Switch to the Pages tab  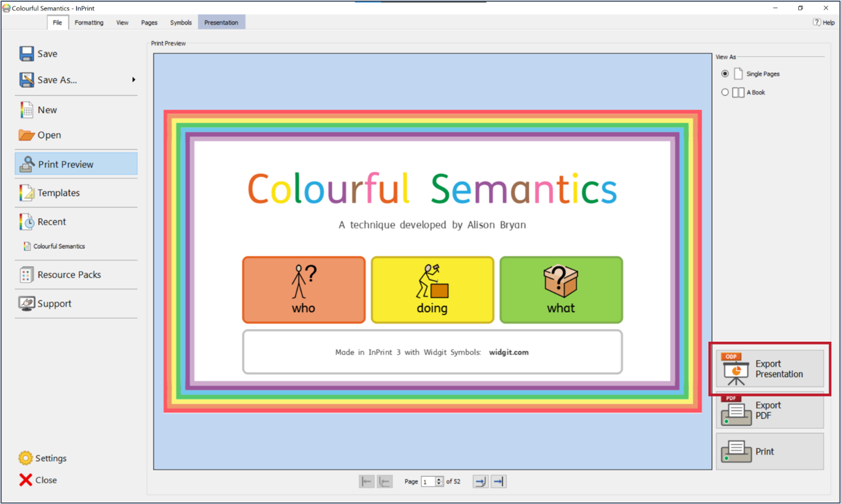pos(149,23)
